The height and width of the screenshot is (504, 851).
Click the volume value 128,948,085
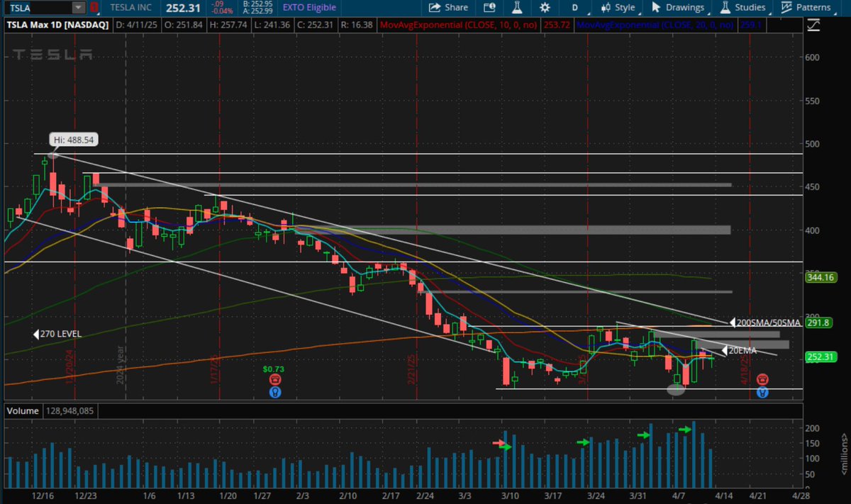click(x=71, y=410)
